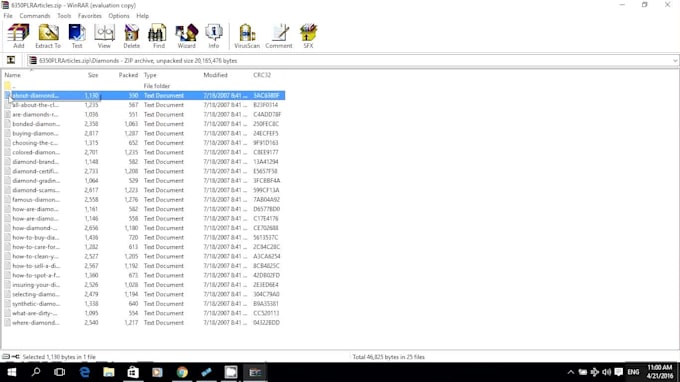Open the Find tool

click(x=158, y=36)
